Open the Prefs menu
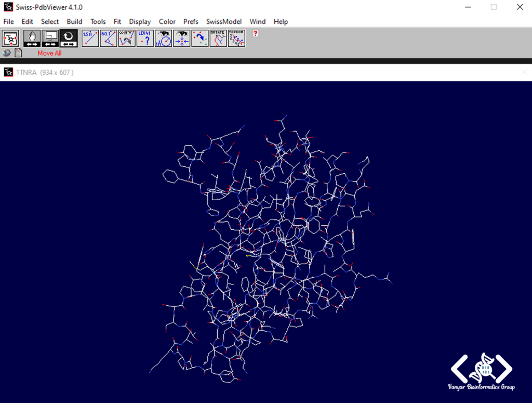This screenshot has width=532, height=403. (191, 21)
